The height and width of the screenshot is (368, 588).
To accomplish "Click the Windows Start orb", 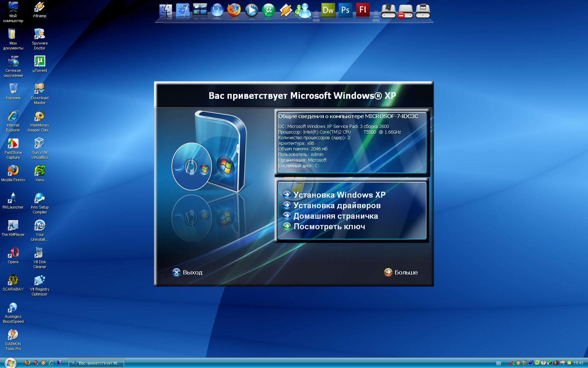I will [x=10, y=363].
